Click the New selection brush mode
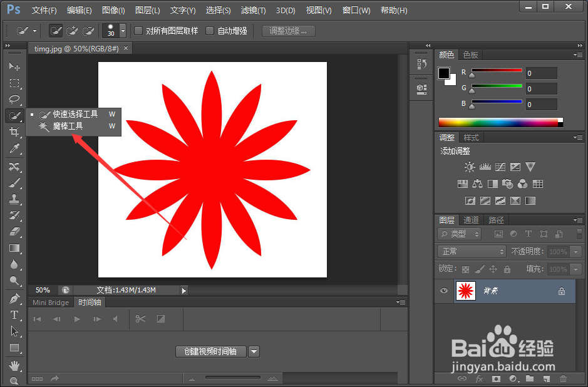Image resolution: width=588 pixels, height=387 pixels. tap(56, 31)
